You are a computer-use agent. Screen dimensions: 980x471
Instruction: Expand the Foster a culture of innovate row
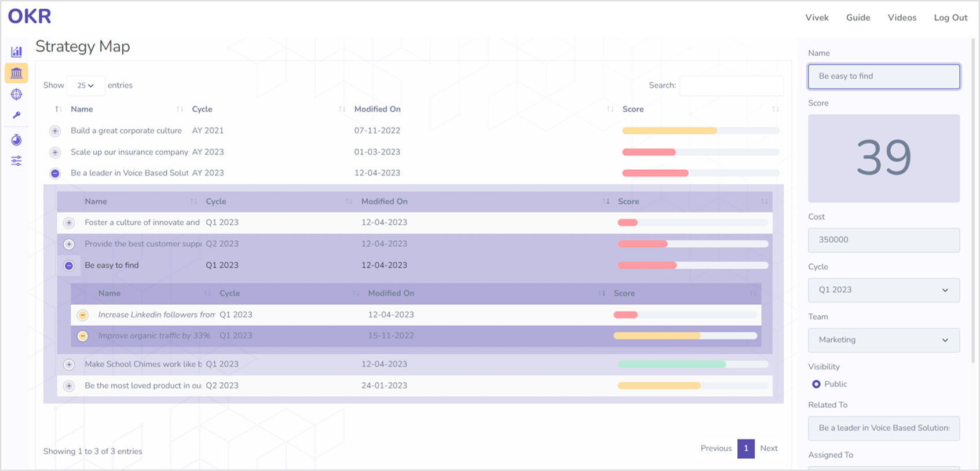pos(69,223)
